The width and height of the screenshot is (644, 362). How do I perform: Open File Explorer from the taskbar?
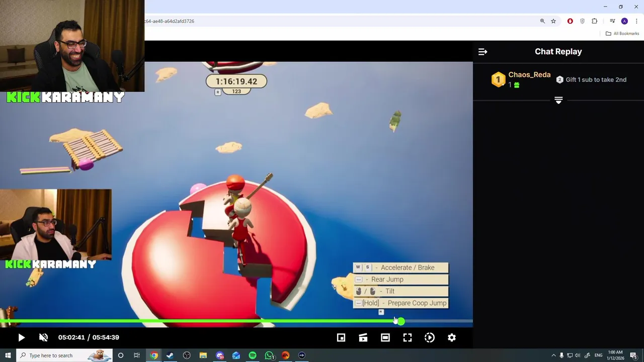click(203, 355)
